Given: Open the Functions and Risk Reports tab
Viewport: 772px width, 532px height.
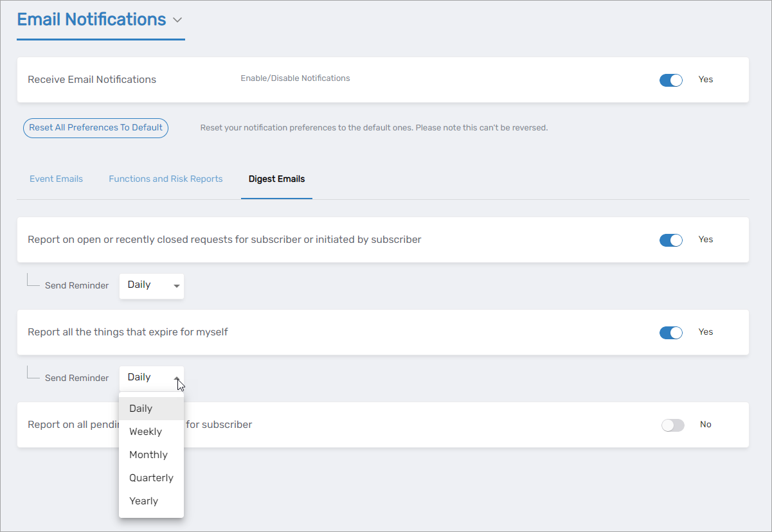Looking at the screenshot, I should [x=166, y=179].
